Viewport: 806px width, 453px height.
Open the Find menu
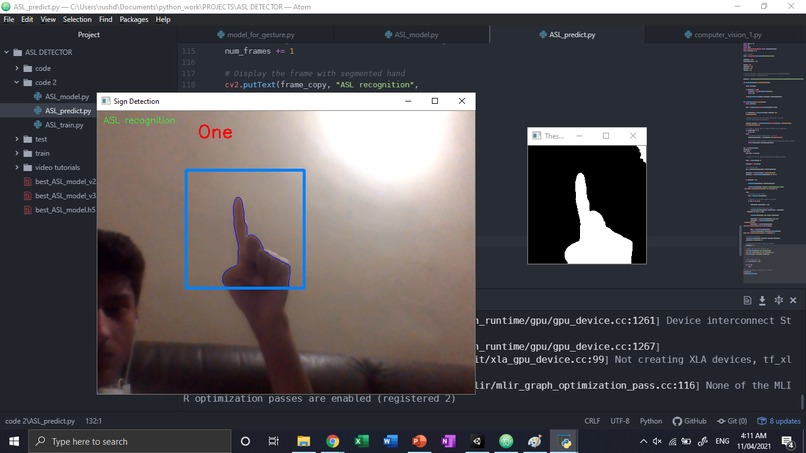105,20
